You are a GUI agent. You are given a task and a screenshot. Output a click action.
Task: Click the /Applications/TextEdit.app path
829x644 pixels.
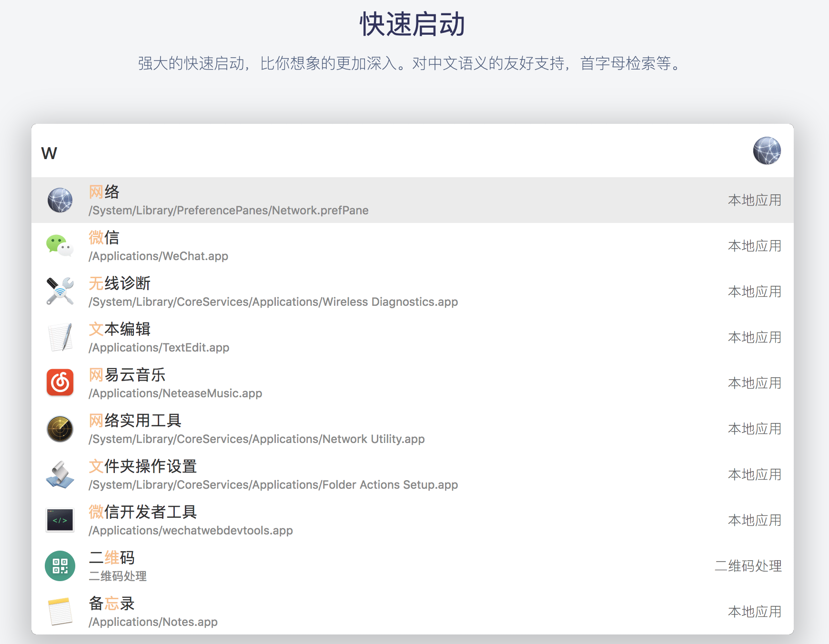159,348
